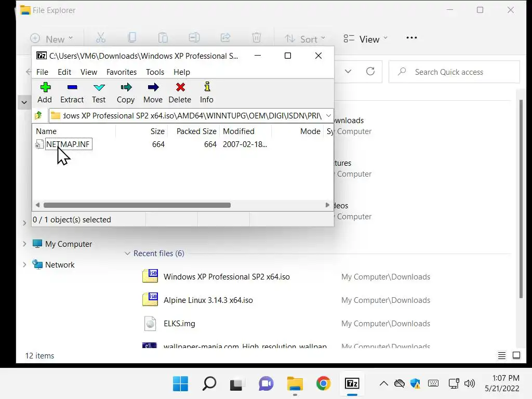
Task: Refresh the File Explorer view
Action: (x=370, y=72)
